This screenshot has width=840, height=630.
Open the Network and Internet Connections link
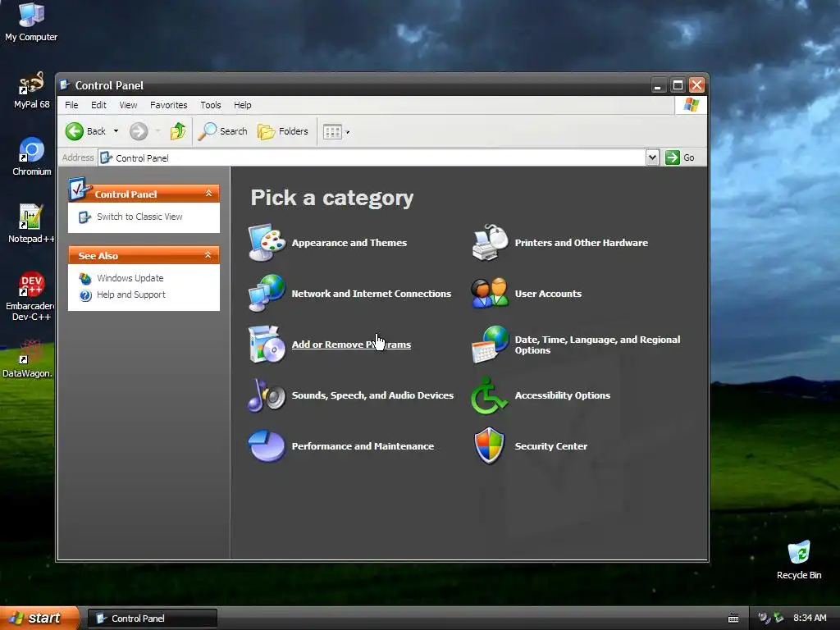372,294
